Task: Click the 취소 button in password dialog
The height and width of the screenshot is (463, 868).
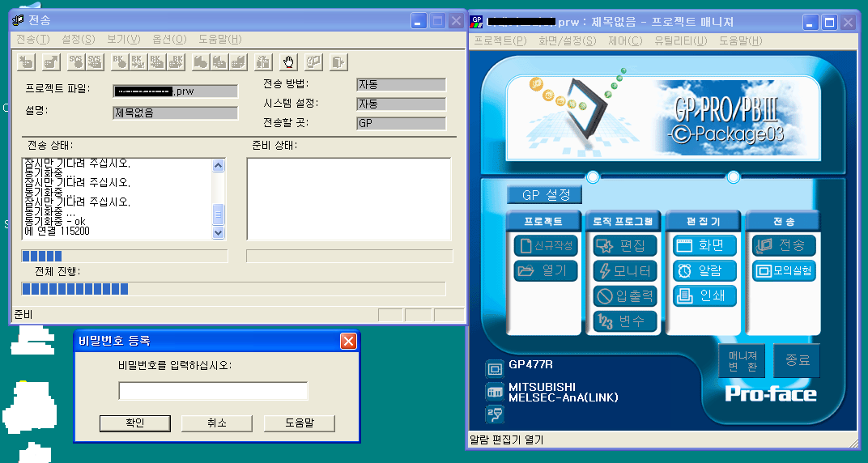Action: 217,423
